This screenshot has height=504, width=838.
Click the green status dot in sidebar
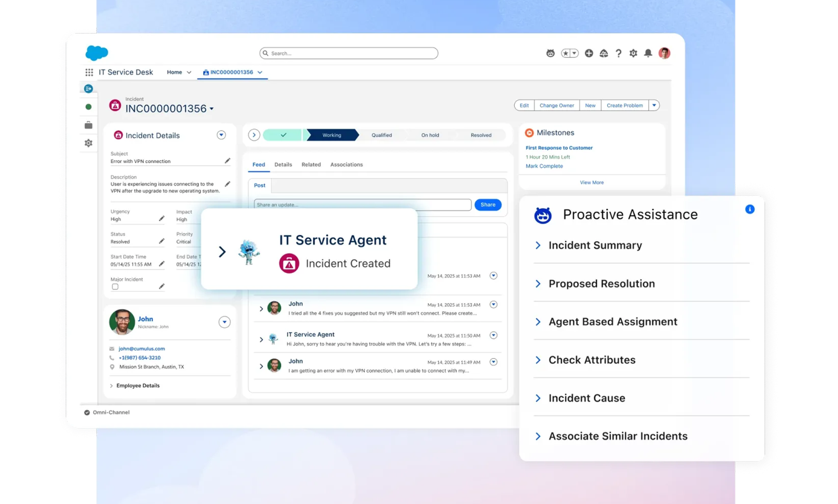(88, 107)
